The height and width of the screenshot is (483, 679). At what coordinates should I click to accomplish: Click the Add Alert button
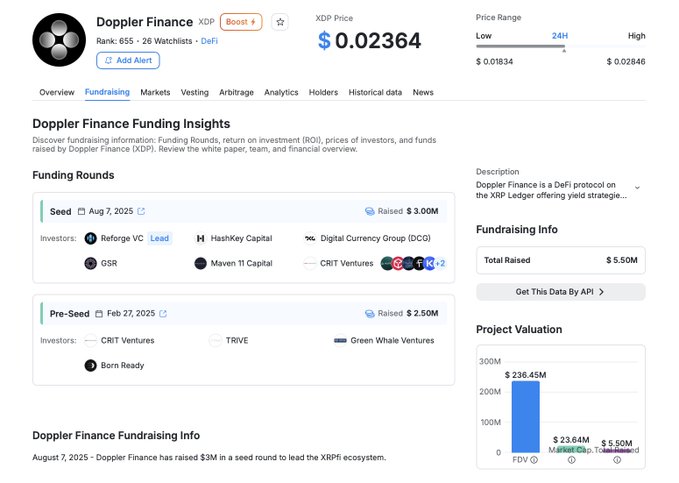click(128, 61)
